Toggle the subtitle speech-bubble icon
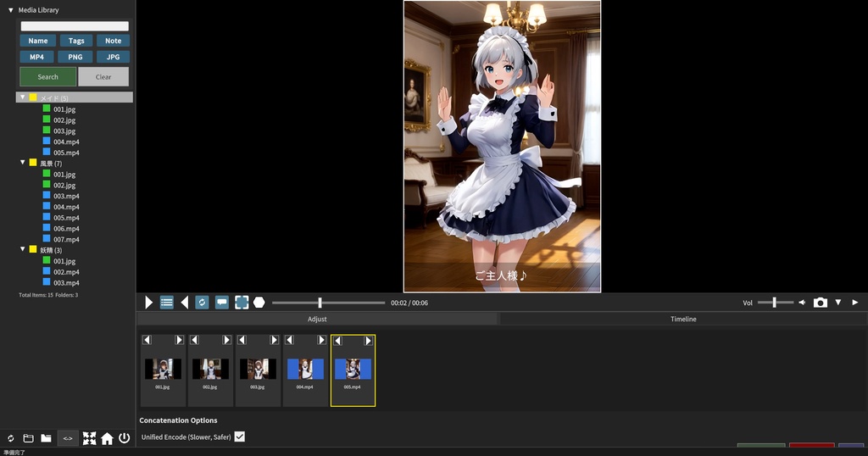Viewport: 868px width, 456px height. coord(222,302)
